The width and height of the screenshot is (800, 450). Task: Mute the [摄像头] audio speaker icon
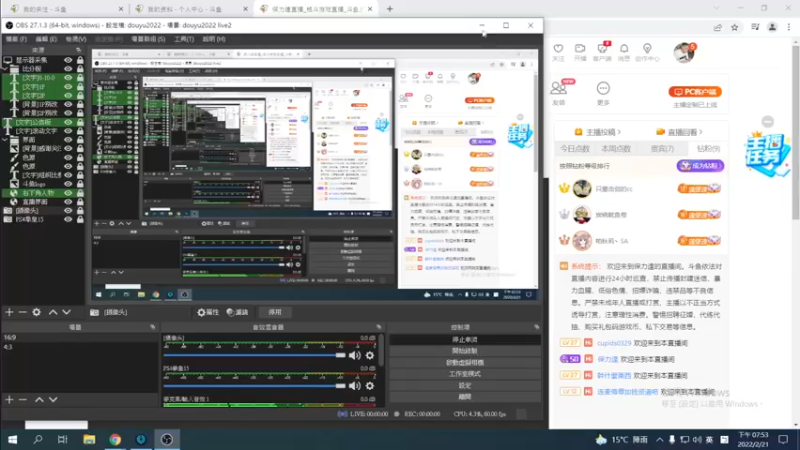(355, 355)
